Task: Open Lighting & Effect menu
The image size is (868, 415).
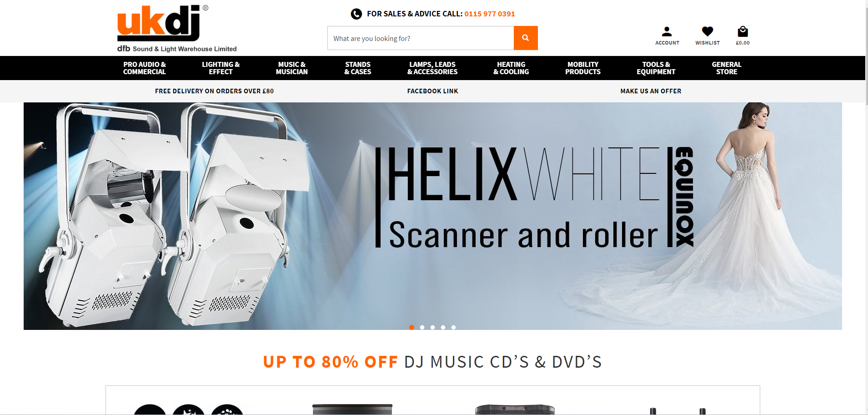Action: 221,68
